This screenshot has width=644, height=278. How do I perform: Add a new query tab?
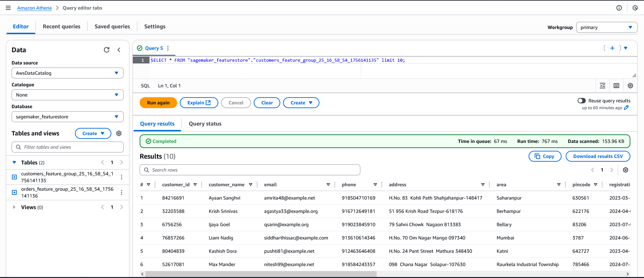pyautogui.click(x=612, y=48)
